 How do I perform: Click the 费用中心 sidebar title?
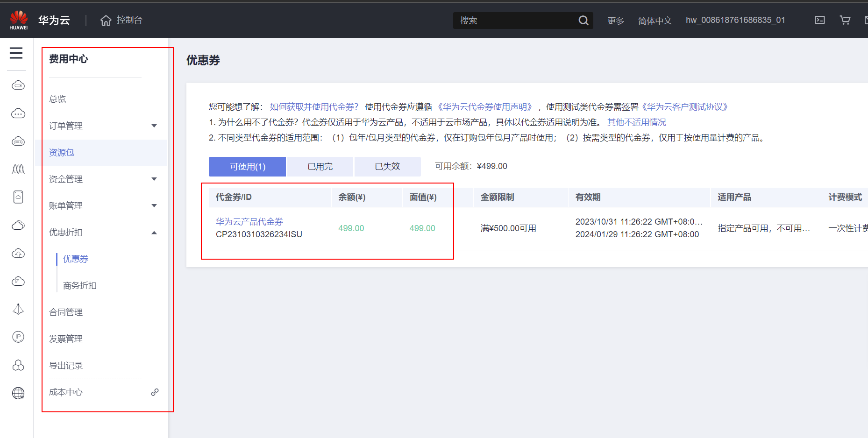pos(69,59)
